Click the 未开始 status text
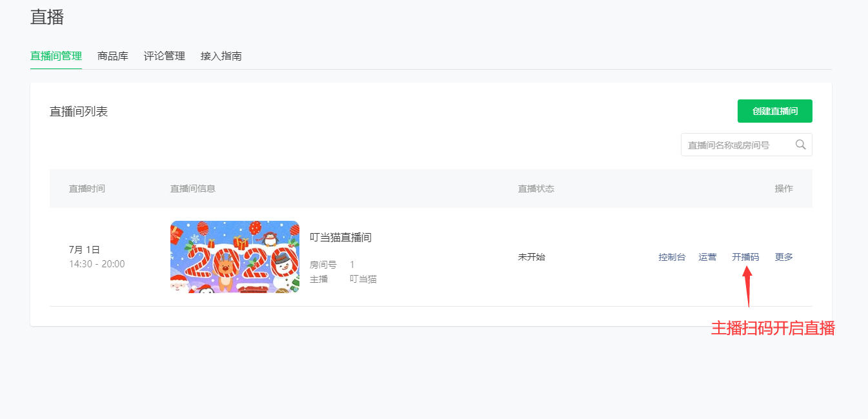 pos(532,257)
